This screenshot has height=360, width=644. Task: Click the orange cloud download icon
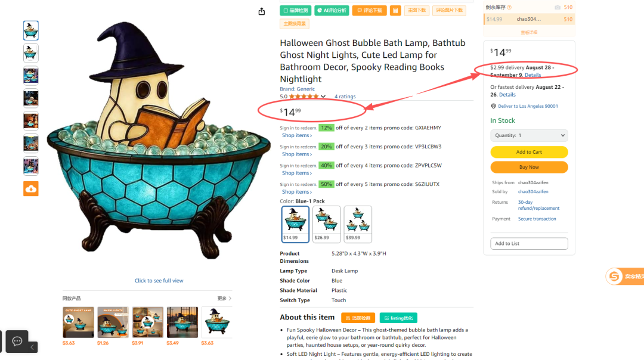point(31,189)
